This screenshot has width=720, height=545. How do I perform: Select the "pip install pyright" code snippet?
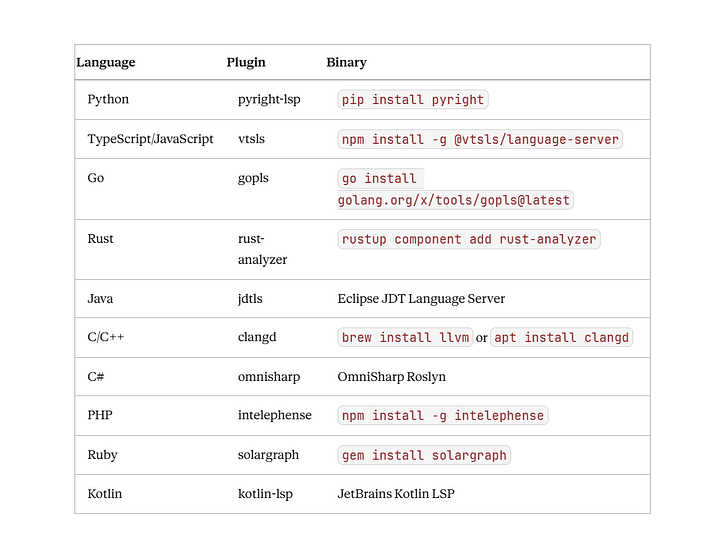point(413,100)
